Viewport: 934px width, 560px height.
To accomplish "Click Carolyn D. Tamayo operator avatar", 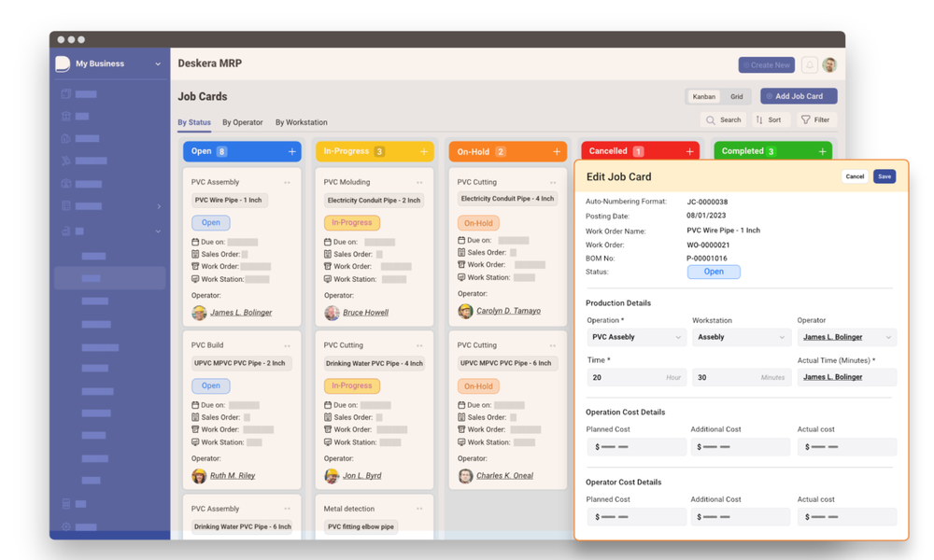I will point(465,311).
